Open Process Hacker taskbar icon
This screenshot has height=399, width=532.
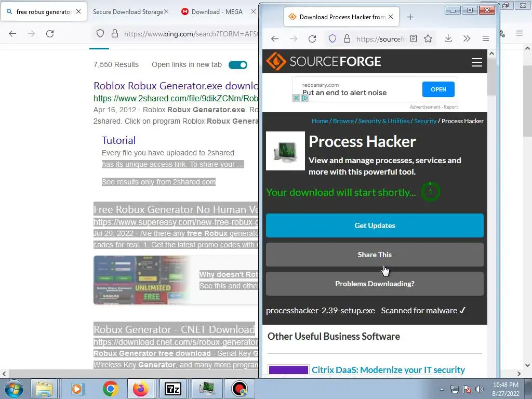[x=207, y=389]
